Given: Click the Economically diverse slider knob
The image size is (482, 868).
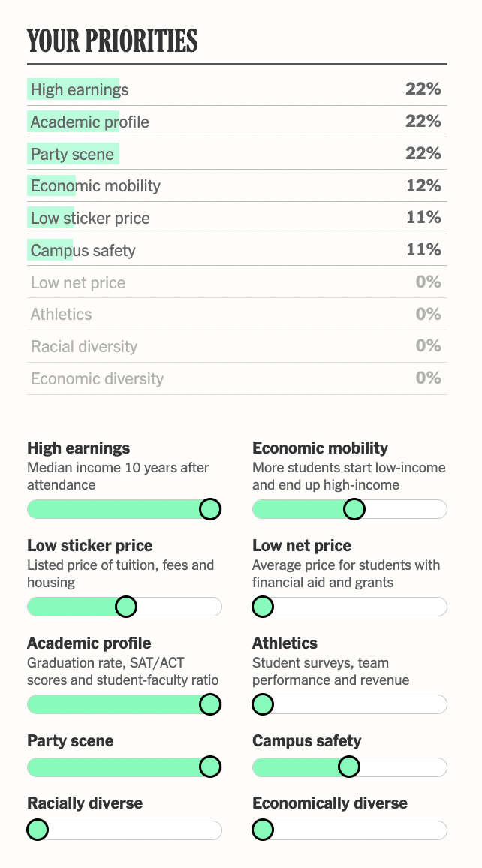Looking at the screenshot, I should pyautogui.click(x=263, y=830).
